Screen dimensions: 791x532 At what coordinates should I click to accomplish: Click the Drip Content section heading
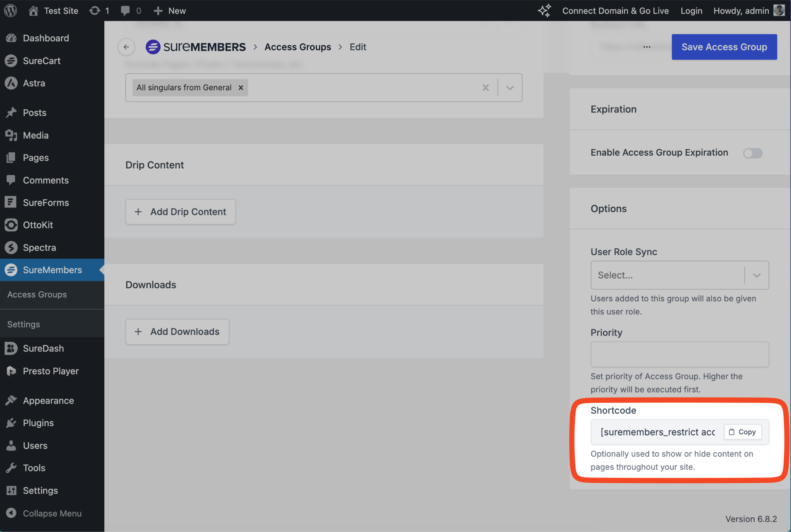pyautogui.click(x=154, y=165)
